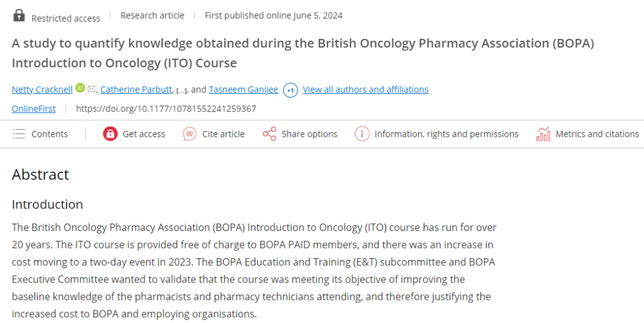Click the Information circle icon
Viewport: 644px width, 323px height.
[362, 134]
